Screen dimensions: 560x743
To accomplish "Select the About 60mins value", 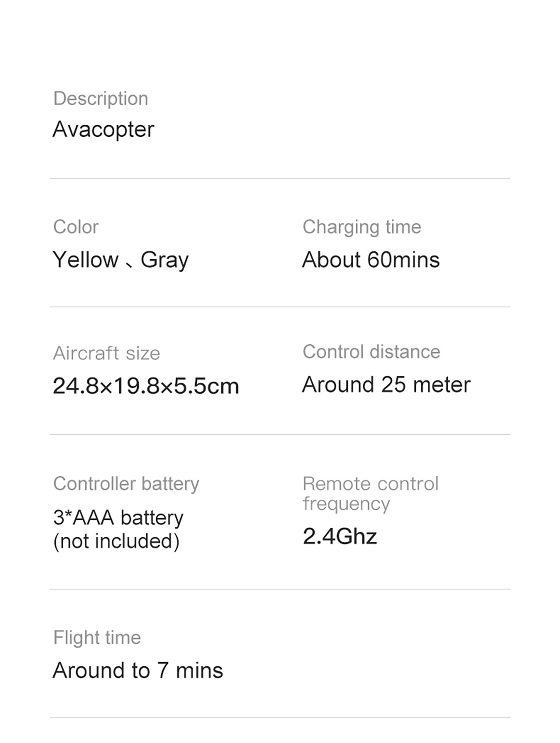I will point(371,260).
